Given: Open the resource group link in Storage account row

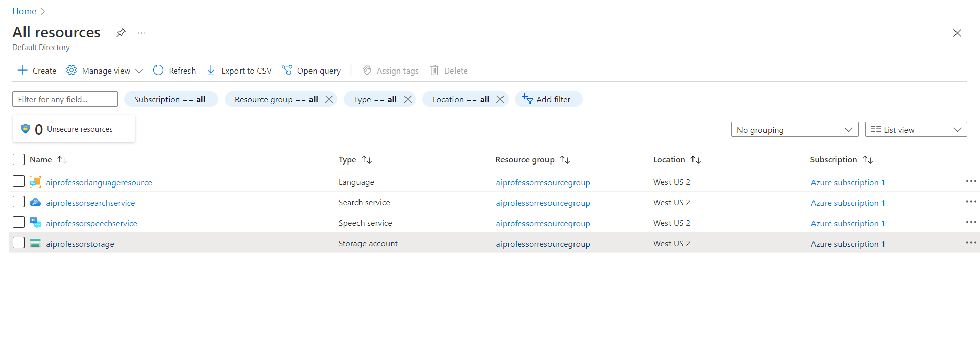Looking at the screenshot, I should coord(543,244).
